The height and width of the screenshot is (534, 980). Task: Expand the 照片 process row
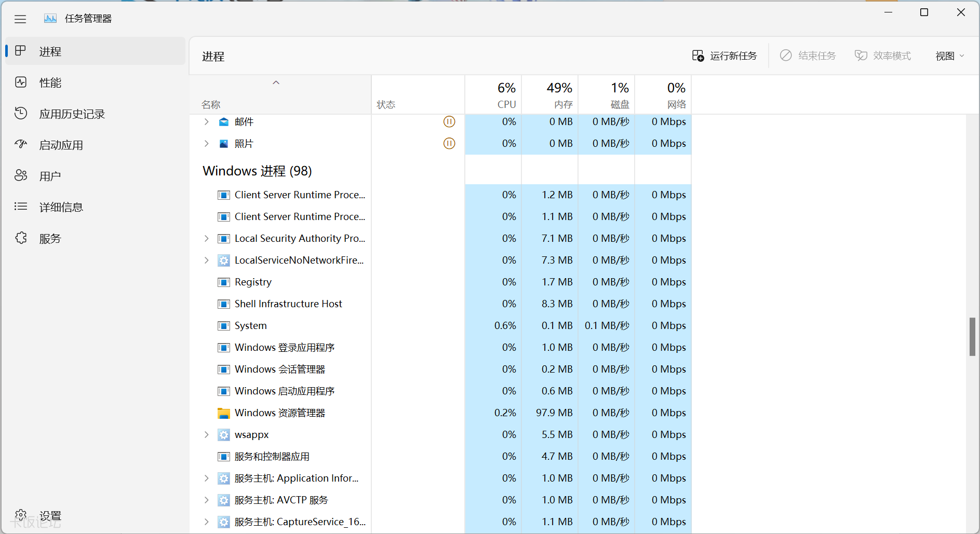[x=207, y=143]
